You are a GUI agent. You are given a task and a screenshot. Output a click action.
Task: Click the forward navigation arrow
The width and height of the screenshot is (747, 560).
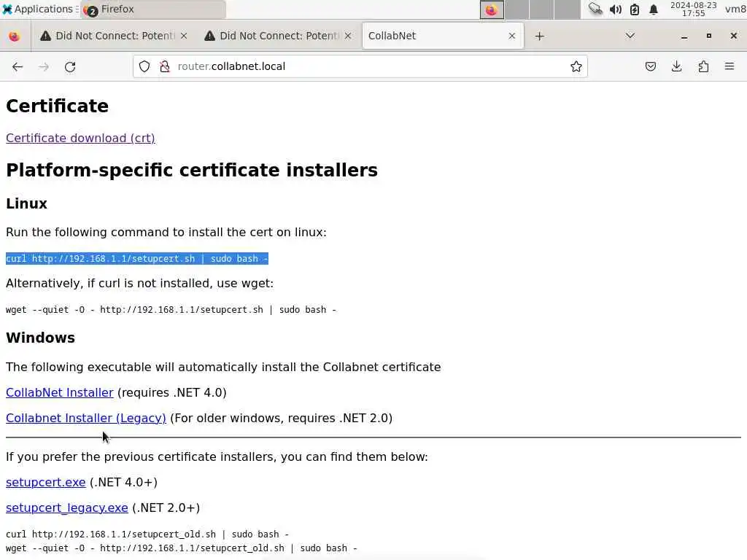44,66
